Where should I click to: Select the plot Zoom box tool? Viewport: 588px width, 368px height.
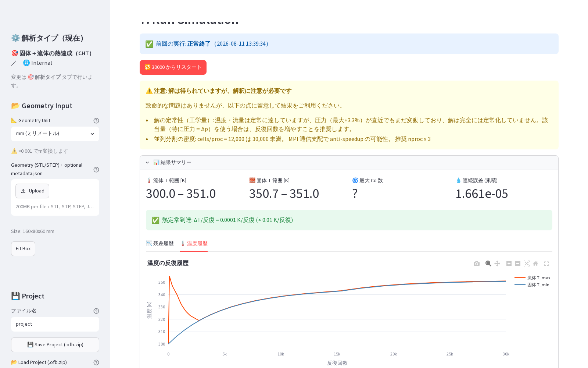click(x=488, y=263)
